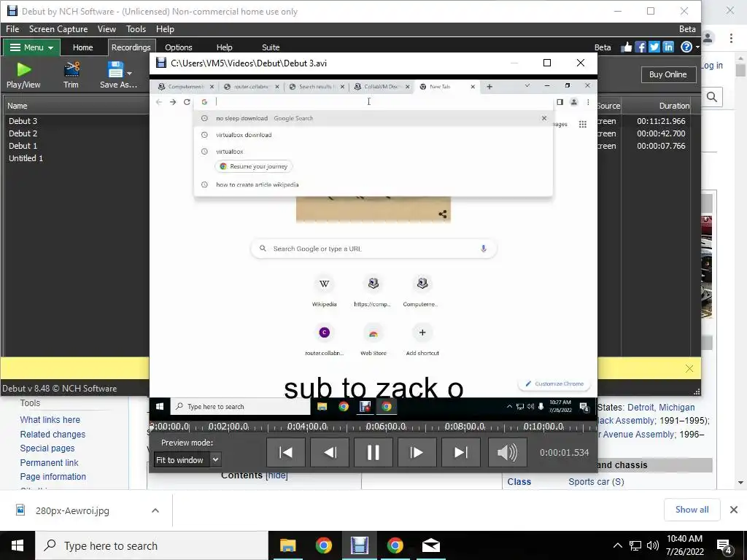Viewport: 747px width, 560px height.
Task: Click the taskbar search box
Action: pyautogui.click(x=152, y=545)
